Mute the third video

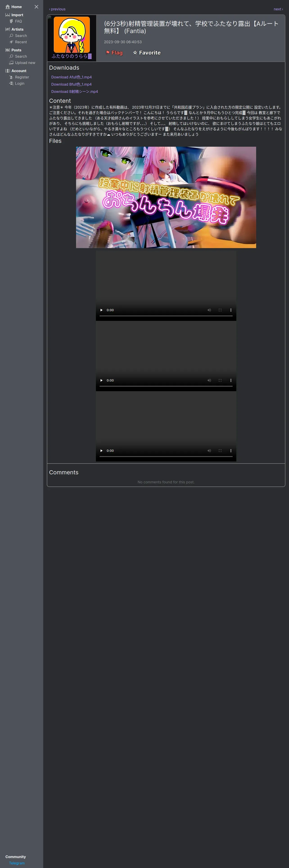coord(209,450)
